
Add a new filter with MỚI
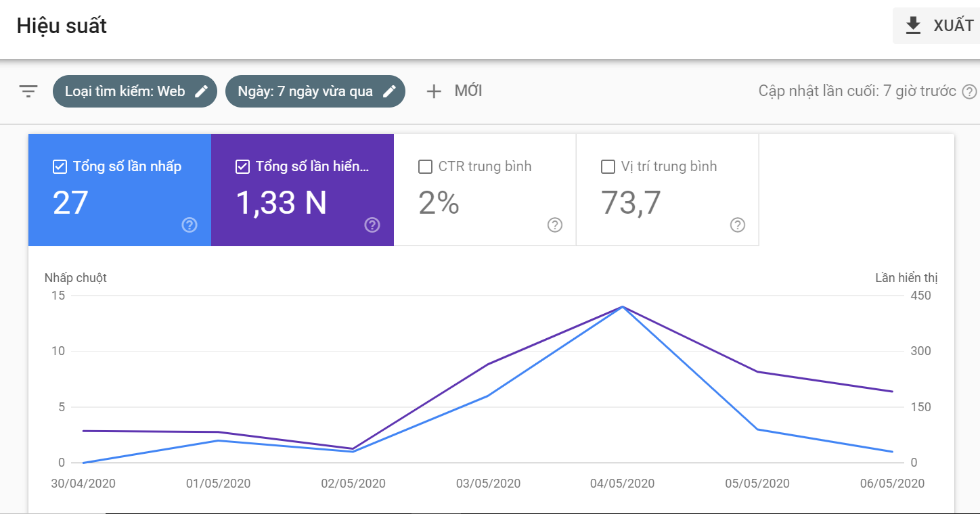[454, 91]
